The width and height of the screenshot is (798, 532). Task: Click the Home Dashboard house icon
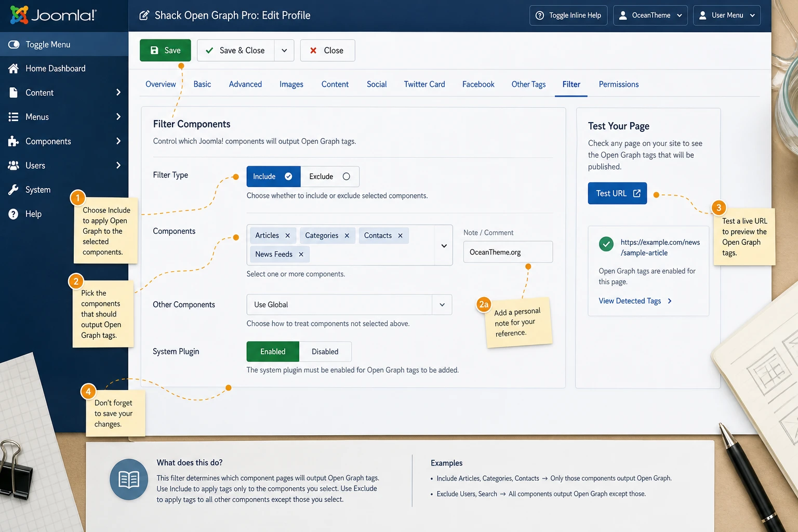point(14,69)
